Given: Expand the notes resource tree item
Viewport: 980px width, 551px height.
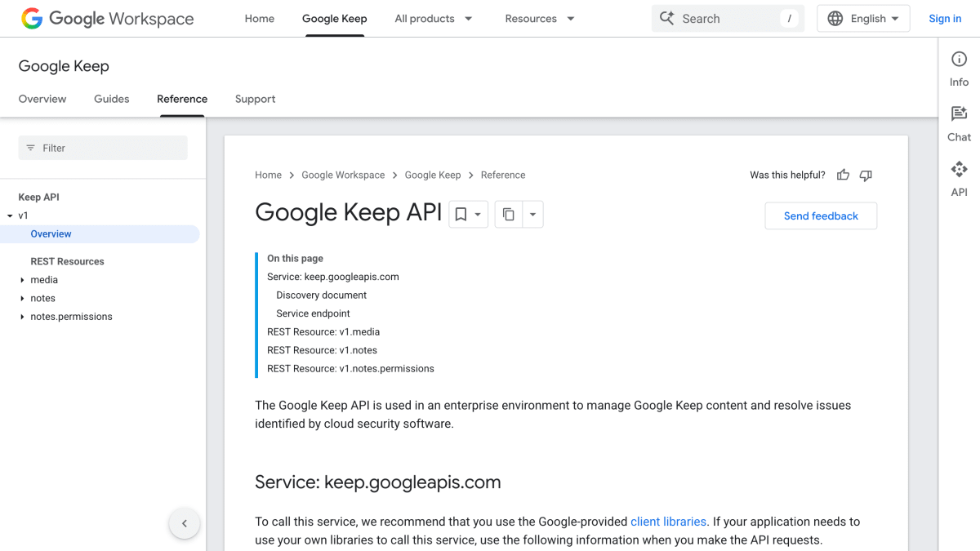Looking at the screenshot, I should pyautogui.click(x=22, y=298).
